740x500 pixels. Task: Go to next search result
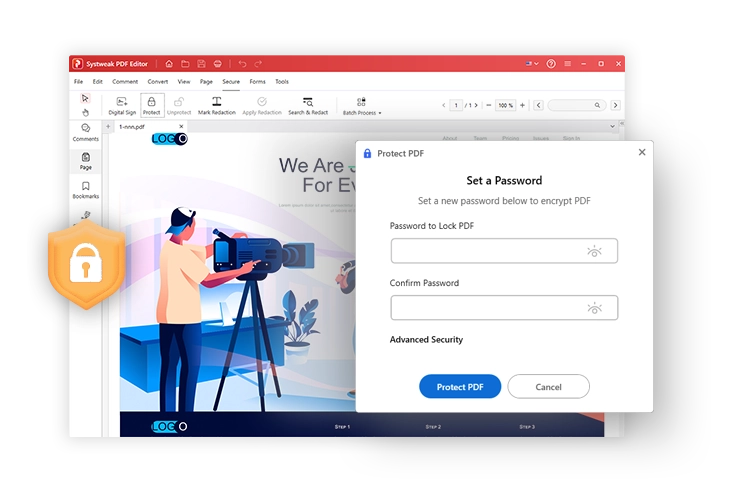pos(615,105)
